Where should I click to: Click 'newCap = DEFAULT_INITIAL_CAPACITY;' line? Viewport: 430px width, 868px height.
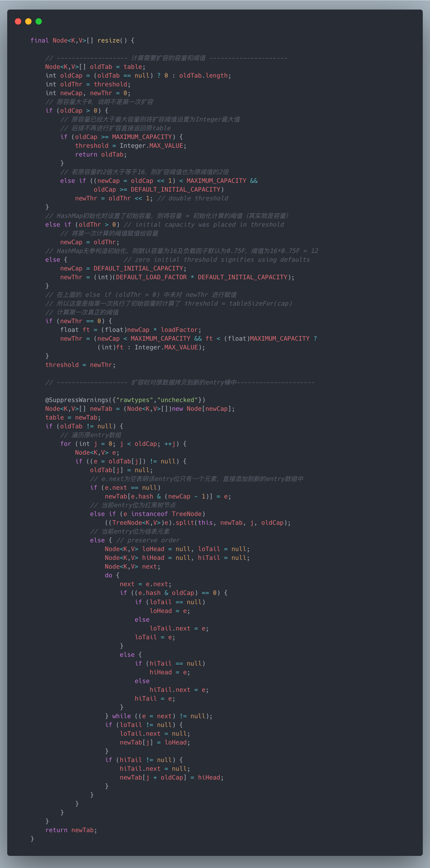tap(123, 268)
